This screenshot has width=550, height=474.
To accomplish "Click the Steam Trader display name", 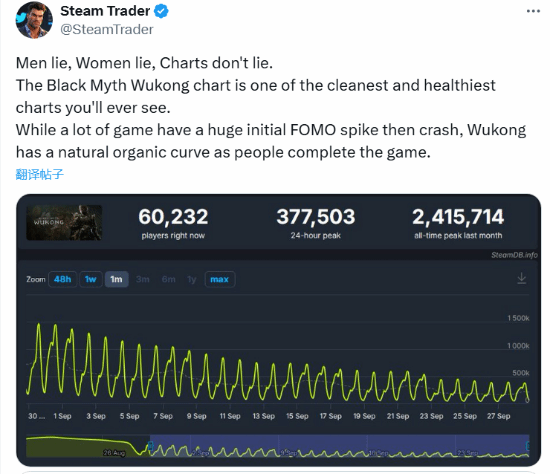I will coord(105,11).
